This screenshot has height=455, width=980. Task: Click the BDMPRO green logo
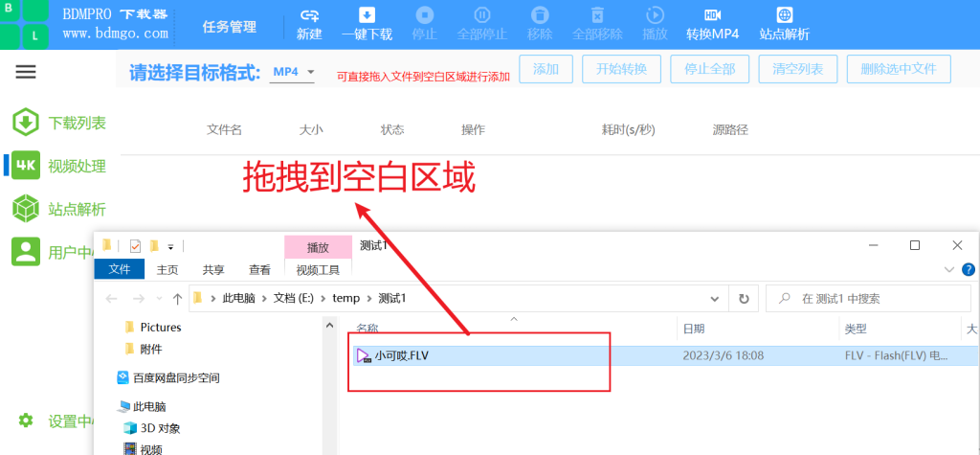coord(24,24)
